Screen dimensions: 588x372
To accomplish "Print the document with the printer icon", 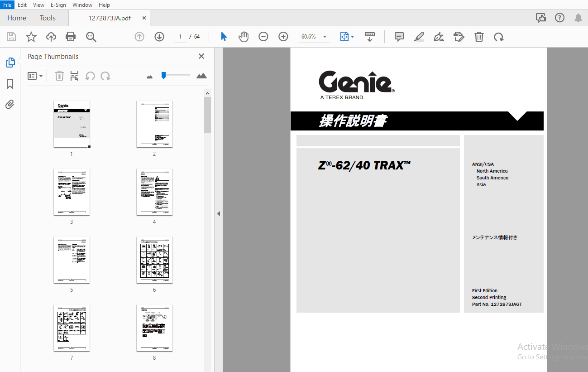I will click(x=71, y=37).
